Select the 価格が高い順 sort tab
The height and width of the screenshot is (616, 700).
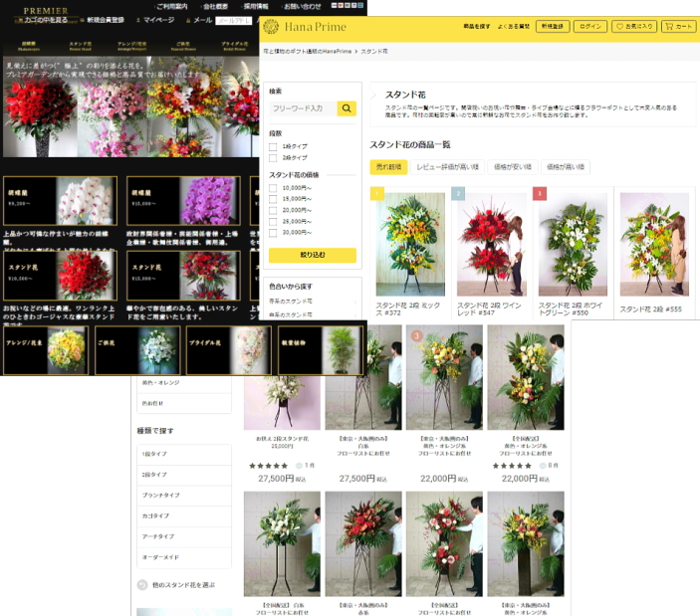tap(566, 167)
